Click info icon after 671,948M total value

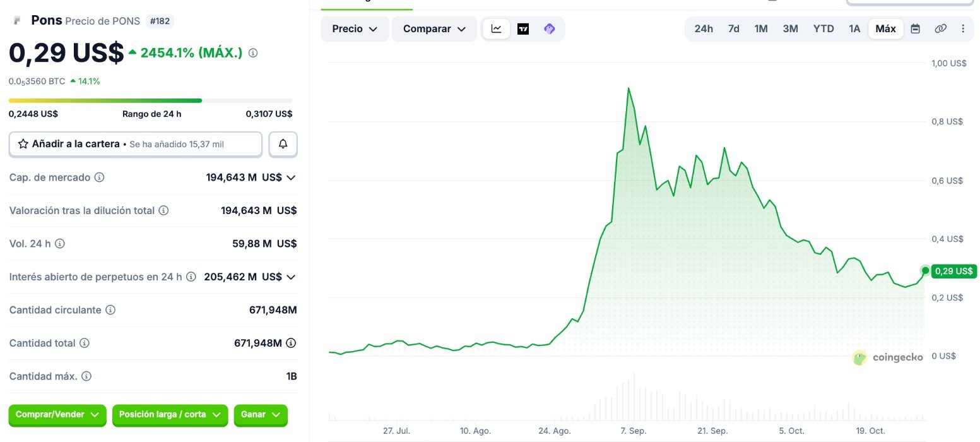291,343
